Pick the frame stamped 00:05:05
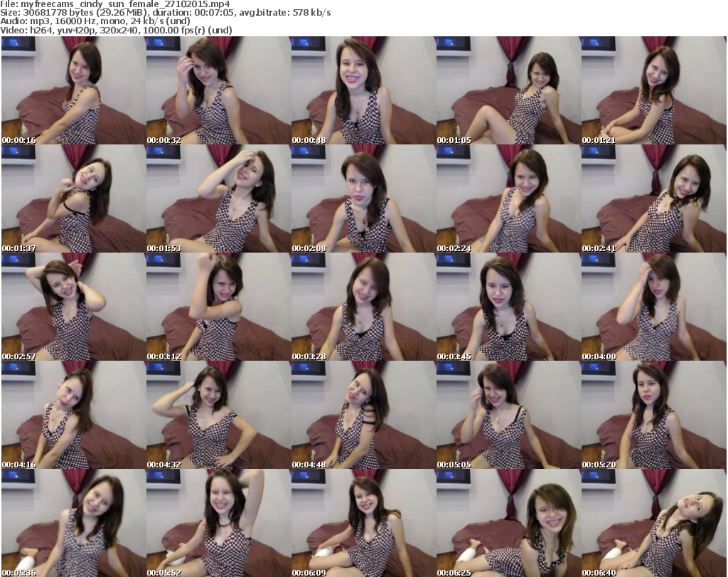 [508, 415]
